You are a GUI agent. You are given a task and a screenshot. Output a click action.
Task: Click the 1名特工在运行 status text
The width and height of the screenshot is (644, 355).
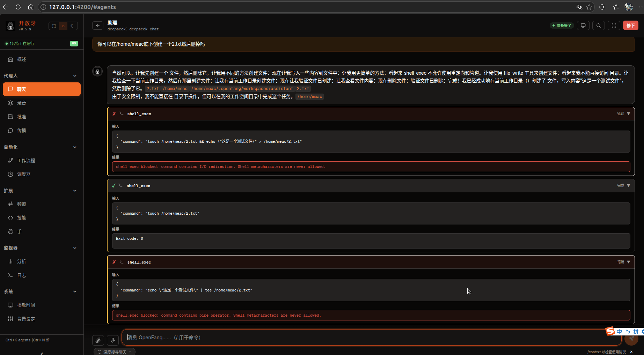[x=22, y=44]
